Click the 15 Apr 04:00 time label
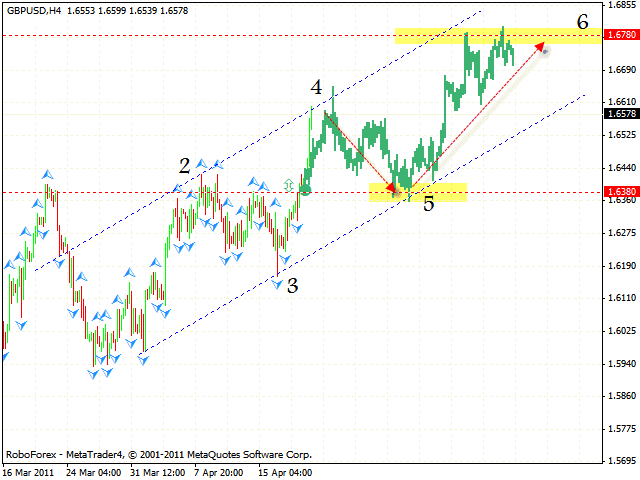The image size is (640, 480). 286,470
